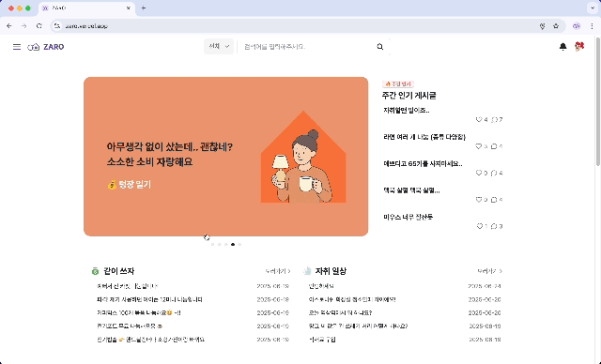The height and width of the screenshot is (364, 601).
Task: Select the second carousel indicator dot
Action: pos(219,244)
